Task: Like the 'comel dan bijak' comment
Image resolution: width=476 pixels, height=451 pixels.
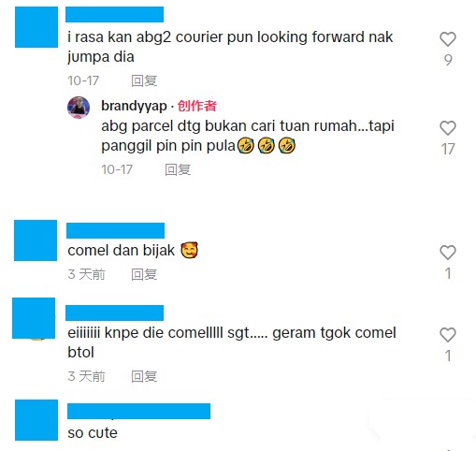Action: click(448, 253)
